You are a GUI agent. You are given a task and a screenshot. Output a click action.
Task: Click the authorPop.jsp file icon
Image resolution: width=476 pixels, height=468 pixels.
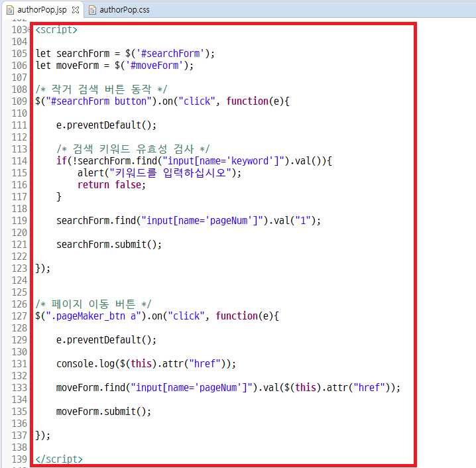click(11, 10)
